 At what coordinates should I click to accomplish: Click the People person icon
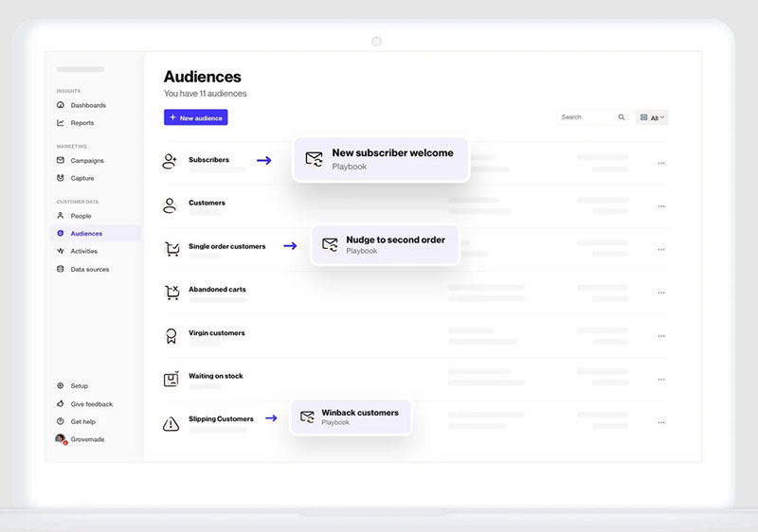click(61, 215)
